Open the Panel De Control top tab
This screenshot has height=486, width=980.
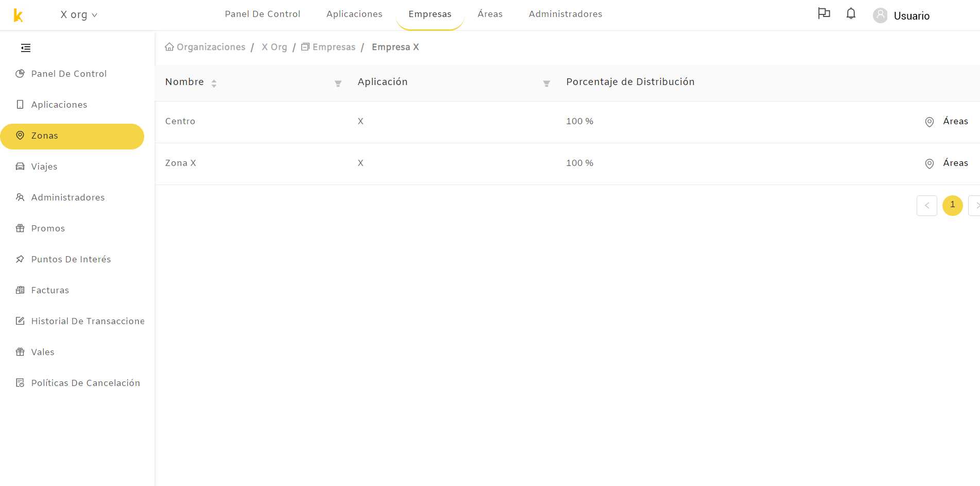[263, 14]
